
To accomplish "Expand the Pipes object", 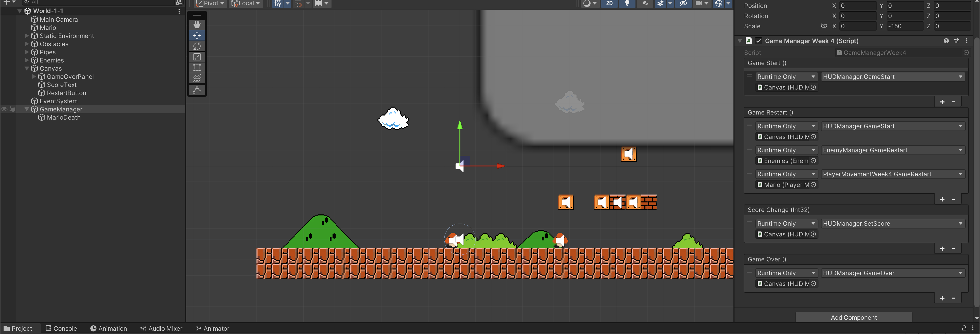I will click(27, 52).
